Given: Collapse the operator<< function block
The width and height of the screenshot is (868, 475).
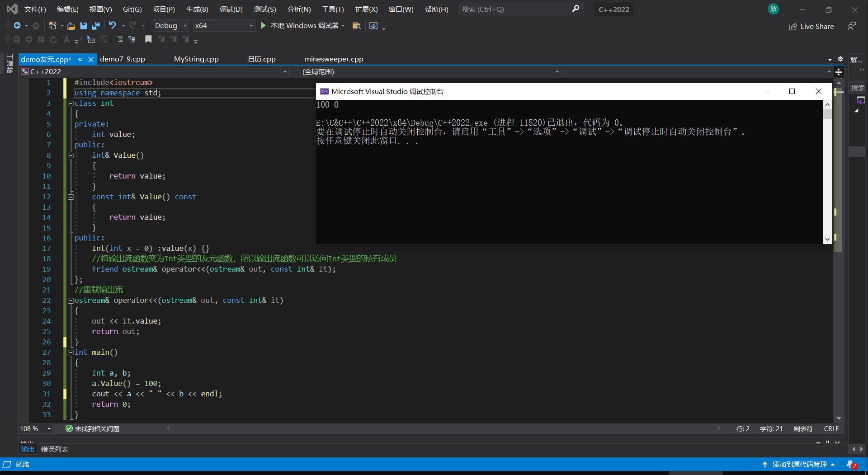Looking at the screenshot, I should 71,301.
